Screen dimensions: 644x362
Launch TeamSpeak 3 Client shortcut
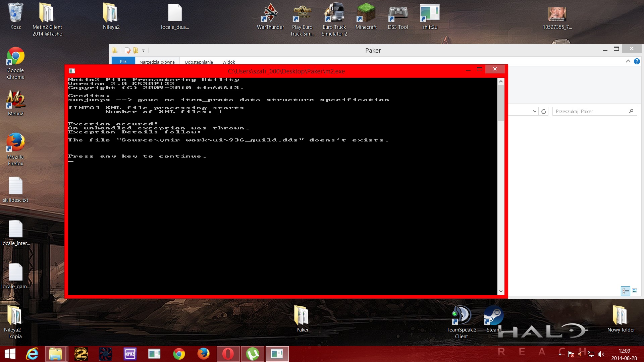pyautogui.click(x=462, y=322)
